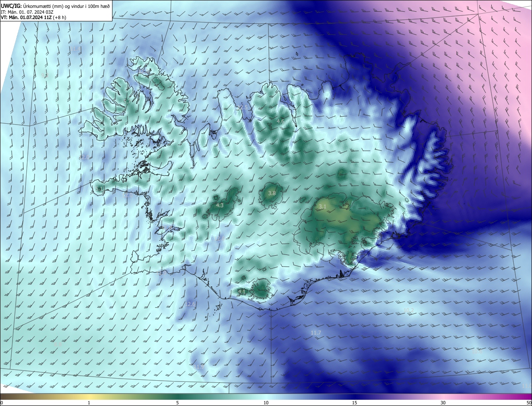Viewport: 532px width, 406px height.
Task: Click the 12.6 value label off the southwest coast
Action: [190, 304]
